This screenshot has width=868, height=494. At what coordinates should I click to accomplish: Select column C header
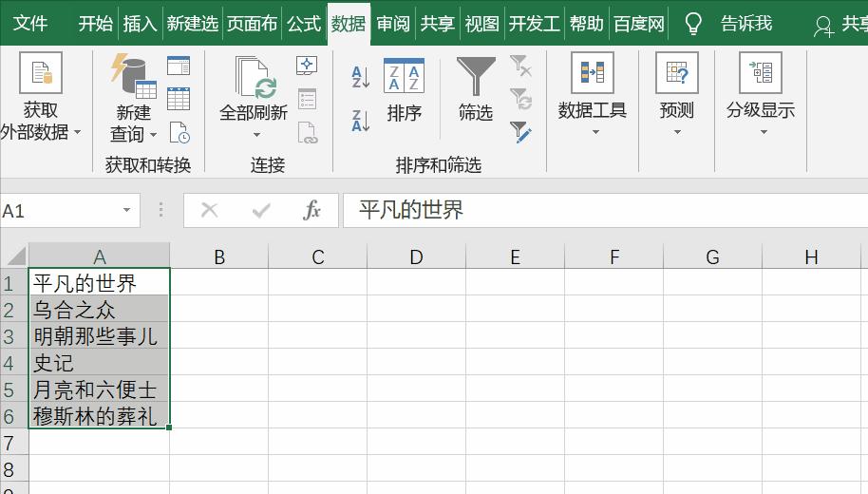point(318,256)
